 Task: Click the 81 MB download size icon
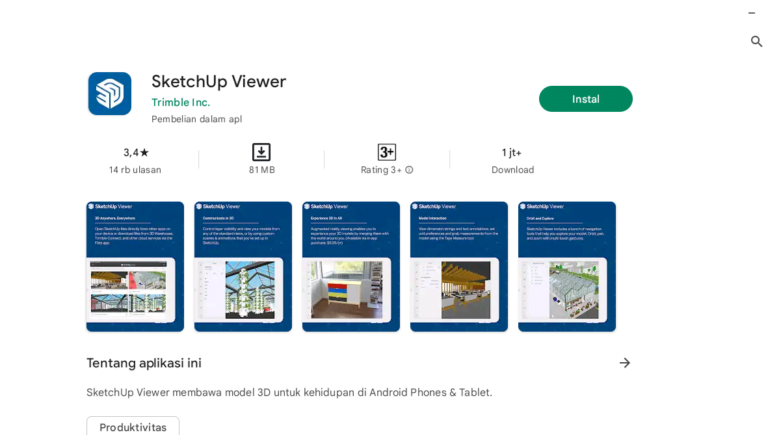point(261,152)
